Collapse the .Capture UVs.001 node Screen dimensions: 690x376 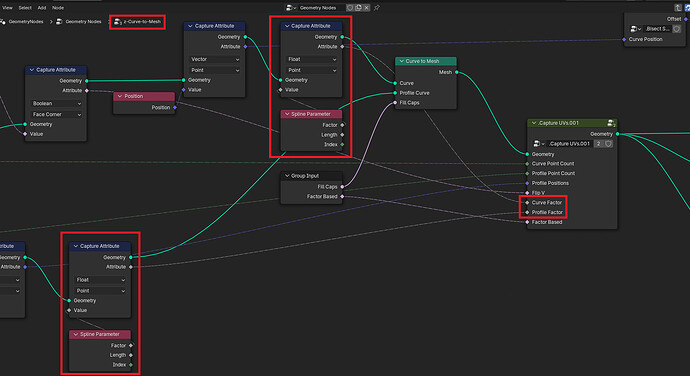point(534,123)
